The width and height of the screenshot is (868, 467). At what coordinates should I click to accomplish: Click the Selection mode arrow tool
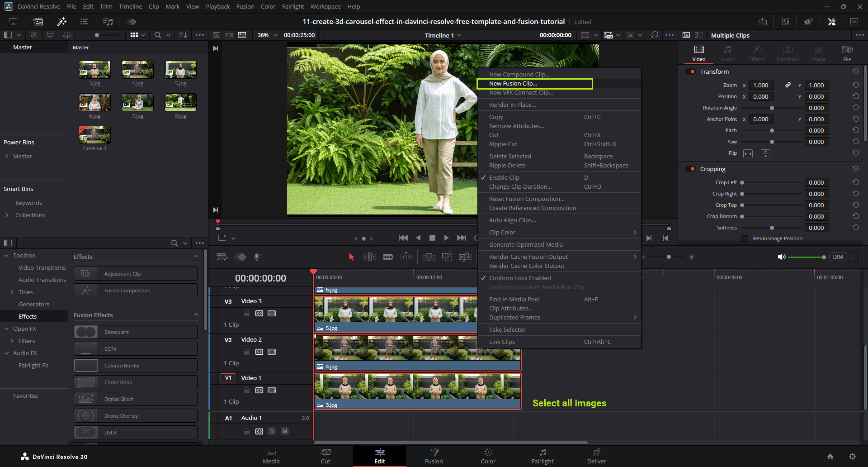click(351, 257)
